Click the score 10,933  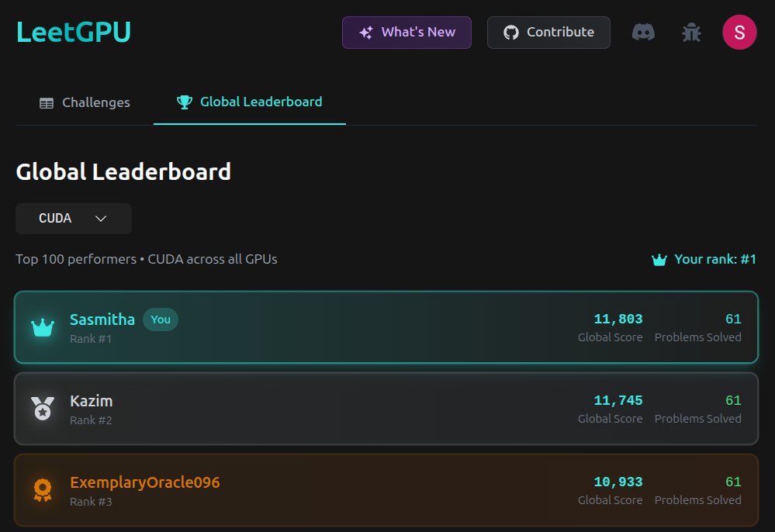coord(618,482)
